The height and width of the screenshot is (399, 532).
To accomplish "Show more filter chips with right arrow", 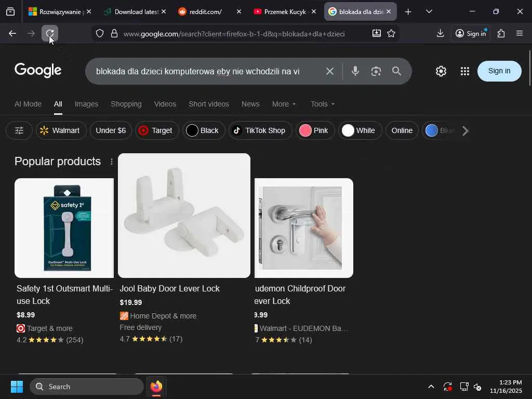I will tap(465, 130).
